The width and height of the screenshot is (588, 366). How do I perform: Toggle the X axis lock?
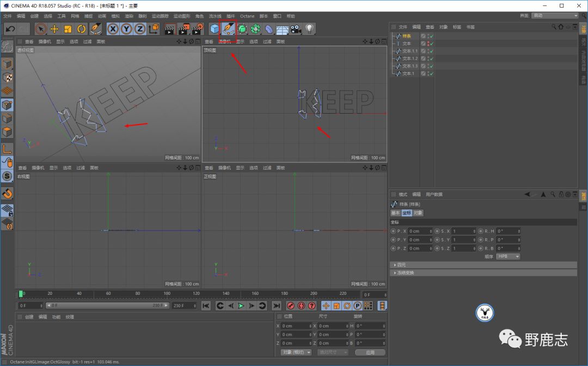113,29
